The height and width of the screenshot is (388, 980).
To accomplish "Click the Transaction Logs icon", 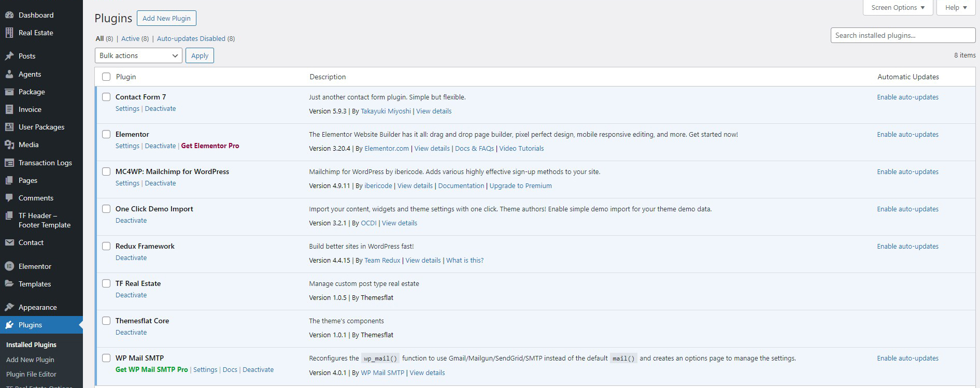I will 9,163.
